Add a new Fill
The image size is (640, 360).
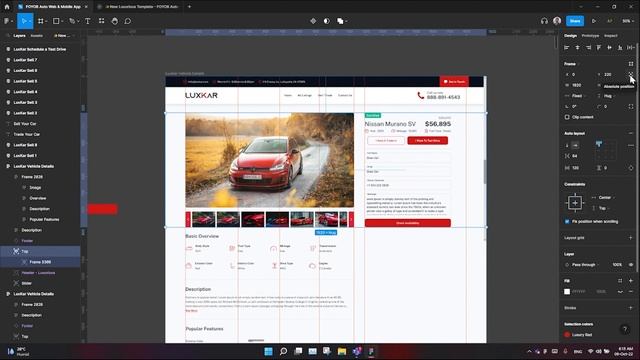pyautogui.click(x=631, y=281)
